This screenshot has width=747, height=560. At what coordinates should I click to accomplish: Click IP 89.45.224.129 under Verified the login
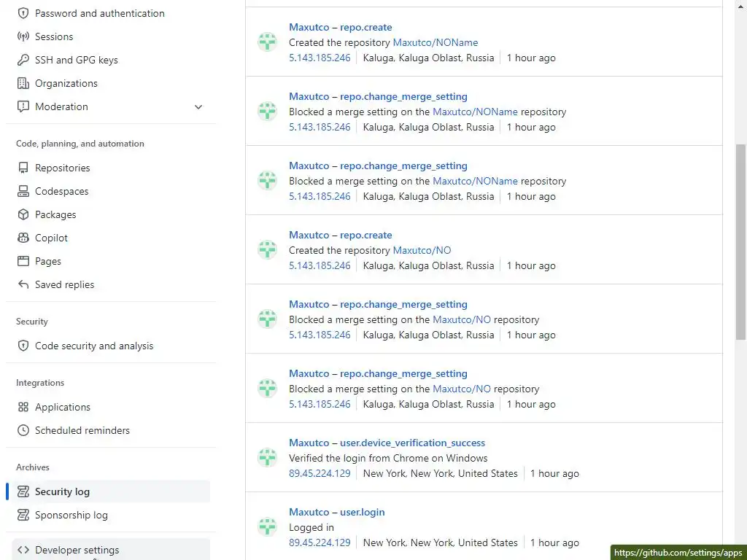(x=320, y=473)
